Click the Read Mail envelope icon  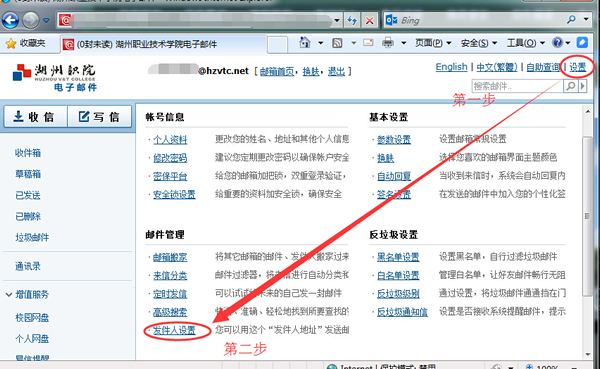point(368,42)
